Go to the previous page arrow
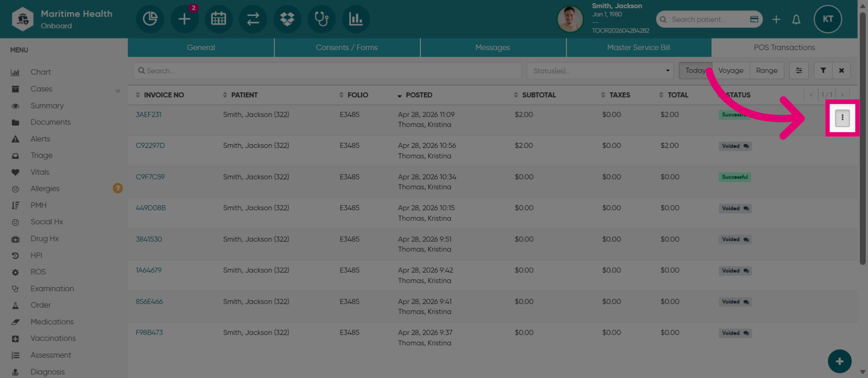The width and height of the screenshot is (868, 378). [x=811, y=95]
